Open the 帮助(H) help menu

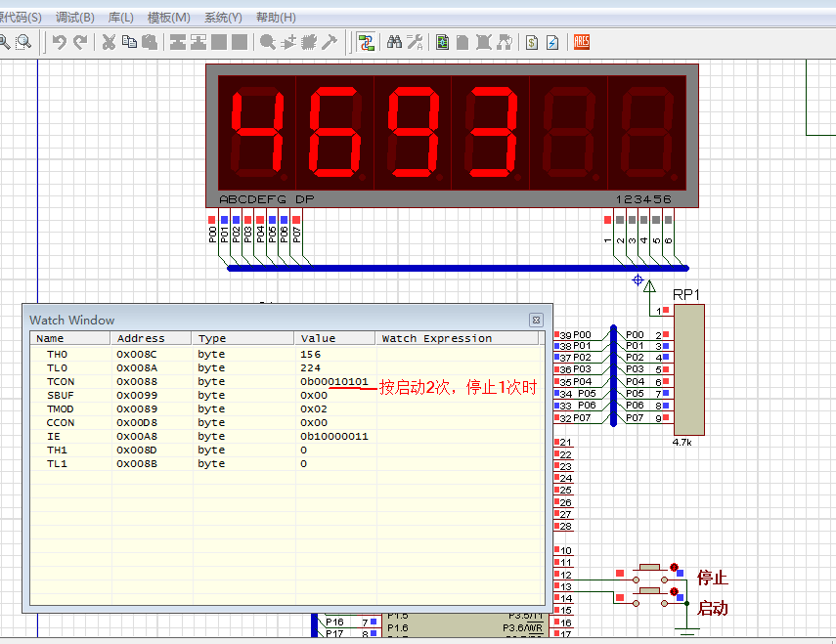[276, 18]
